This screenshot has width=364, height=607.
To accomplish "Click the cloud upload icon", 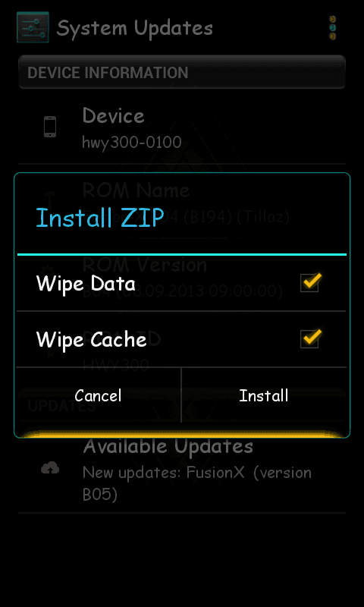I will [50, 469].
